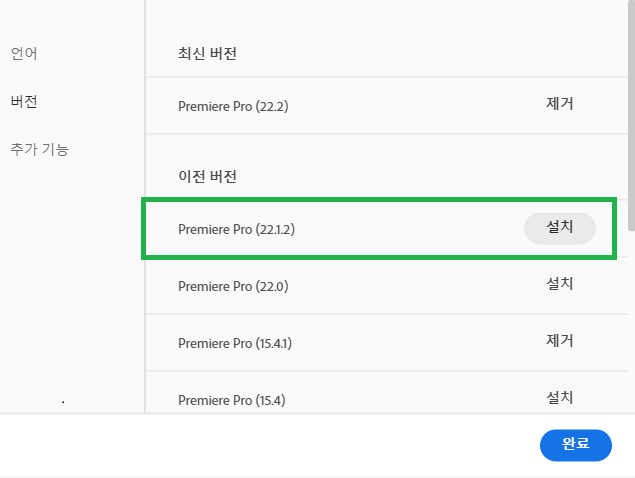Pick the Premiere Pro (22.0) version label
This screenshot has width=635, height=478.
point(233,286)
